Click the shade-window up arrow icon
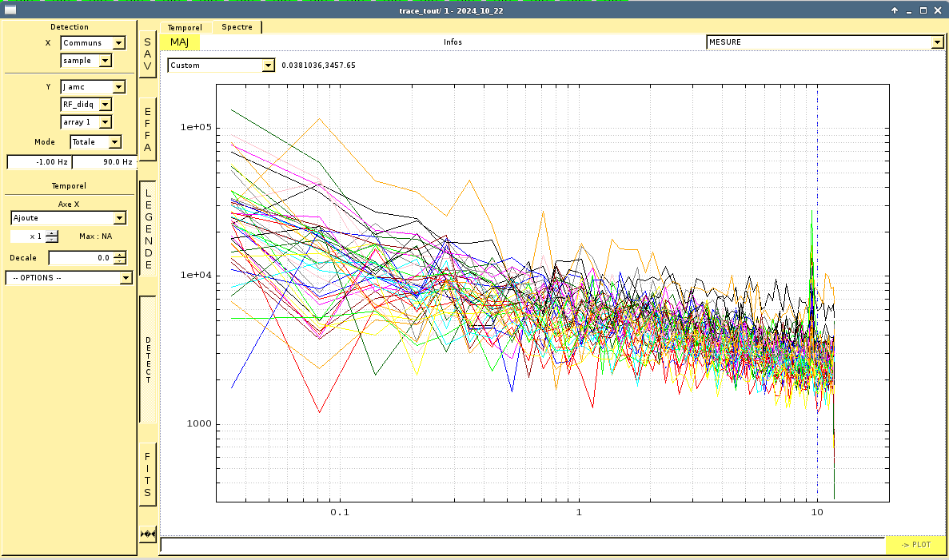The height and width of the screenshot is (560, 949). click(895, 10)
